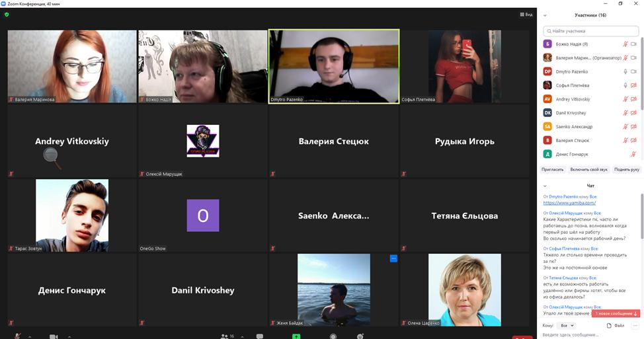The width and height of the screenshot is (644, 339).
Task: Click the Найти участника search field
Action: (x=590, y=31)
